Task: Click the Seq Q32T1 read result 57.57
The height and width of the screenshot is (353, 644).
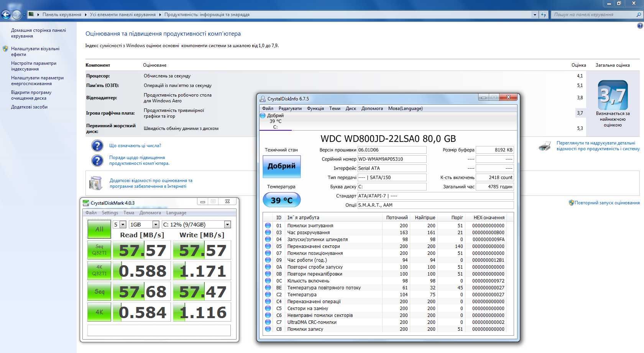Action: [142, 250]
